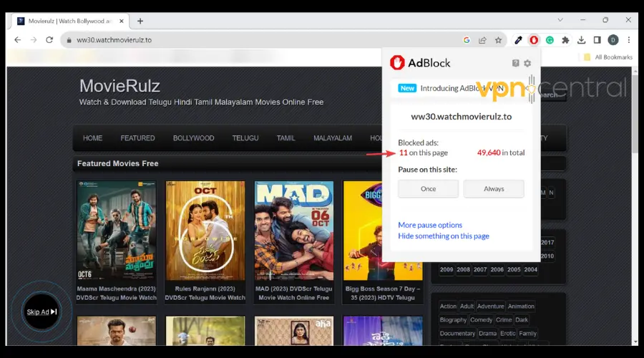Select Adventure genre tag
Screen dimensions: 644x358
click(x=490, y=306)
